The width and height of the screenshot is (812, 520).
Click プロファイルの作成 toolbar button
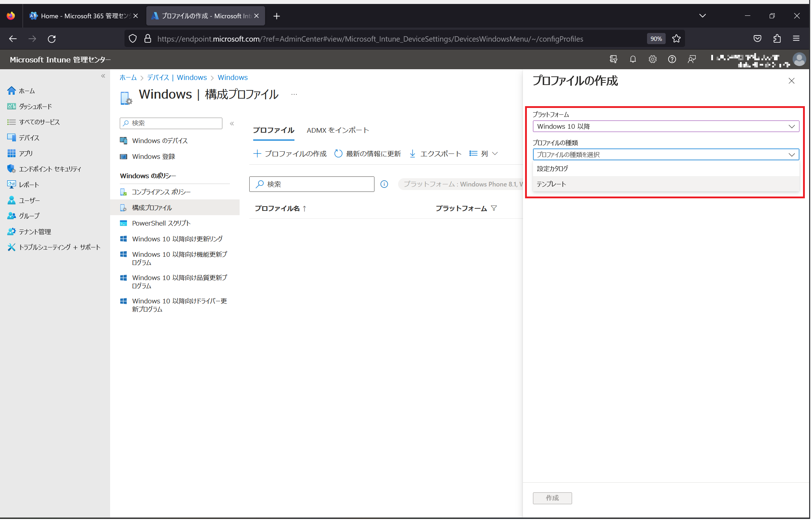click(291, 154)
